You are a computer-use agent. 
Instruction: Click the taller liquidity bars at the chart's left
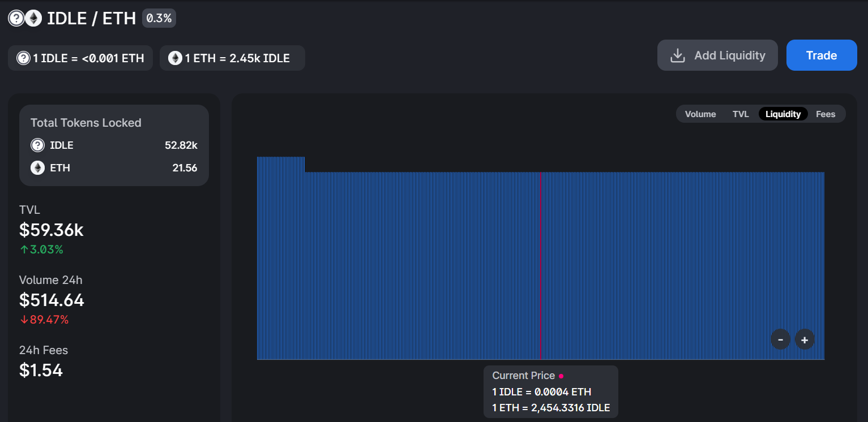[x=280, y=164]
